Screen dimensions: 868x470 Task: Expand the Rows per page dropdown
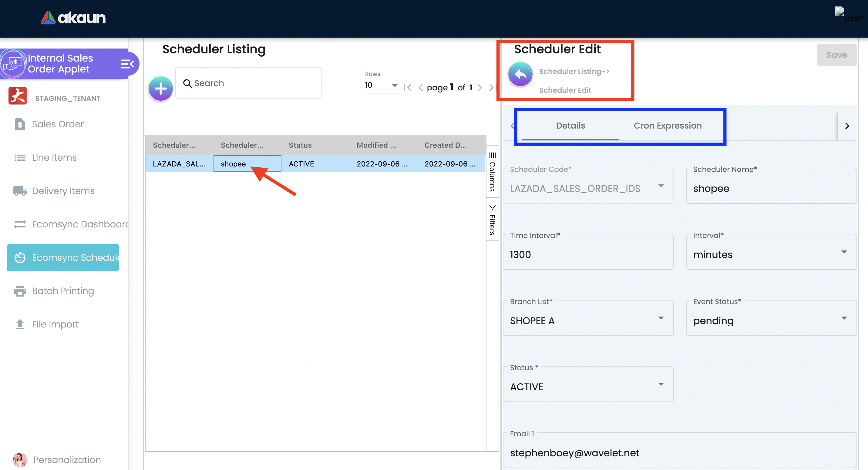[x=382, y=85]
